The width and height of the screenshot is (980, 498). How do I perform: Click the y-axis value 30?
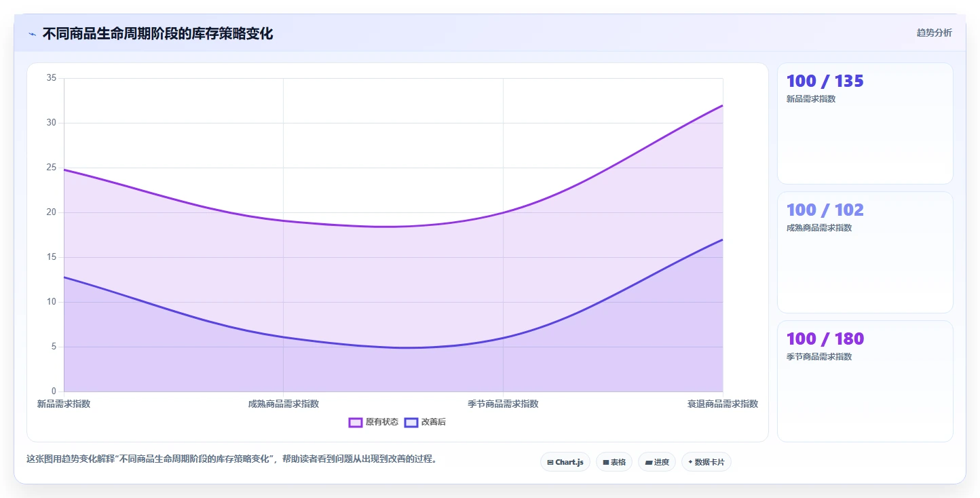point(52,123)
